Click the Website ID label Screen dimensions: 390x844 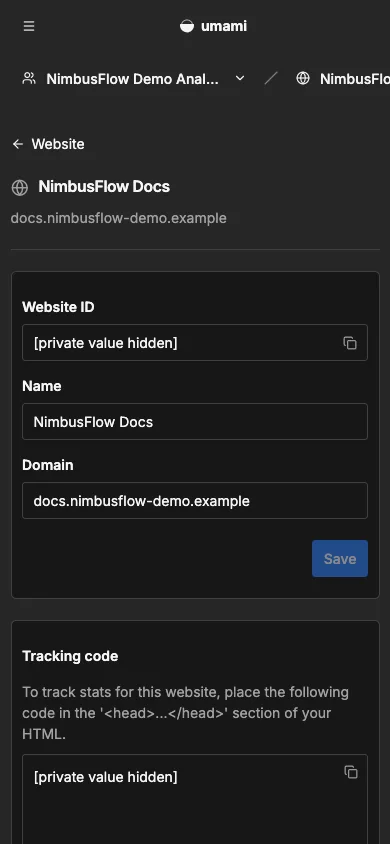[58, 307]
